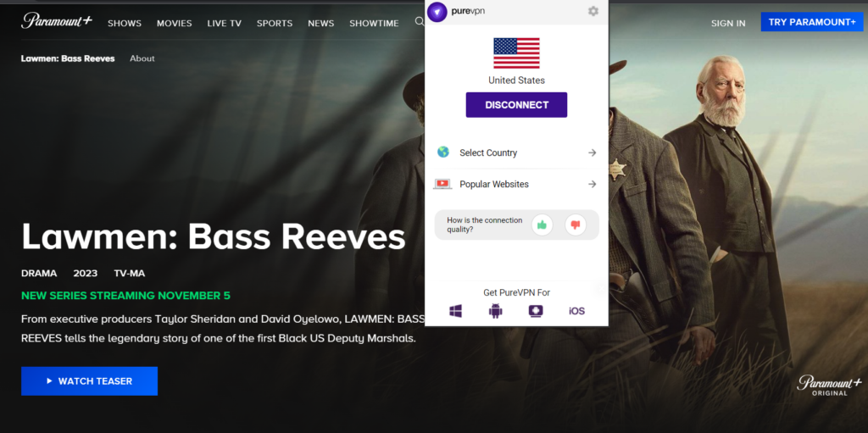This screenshot has height=433, width=868.
Task: Expand the Popular Websites arrow
Action: point(593,184)
